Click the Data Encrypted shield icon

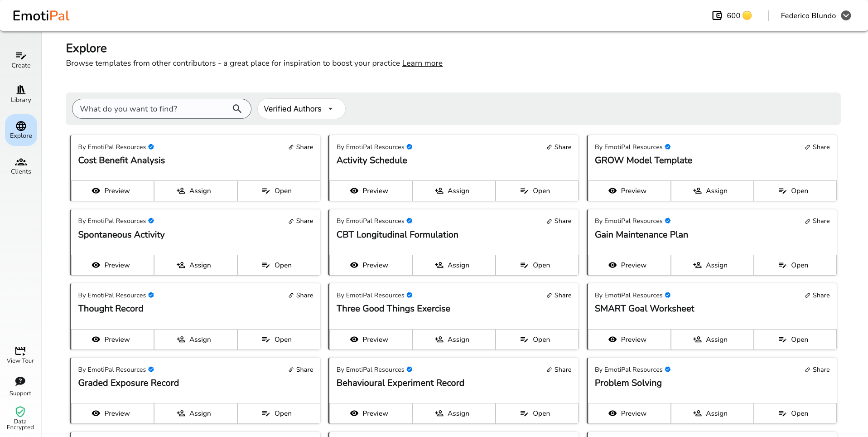point(20,412)
